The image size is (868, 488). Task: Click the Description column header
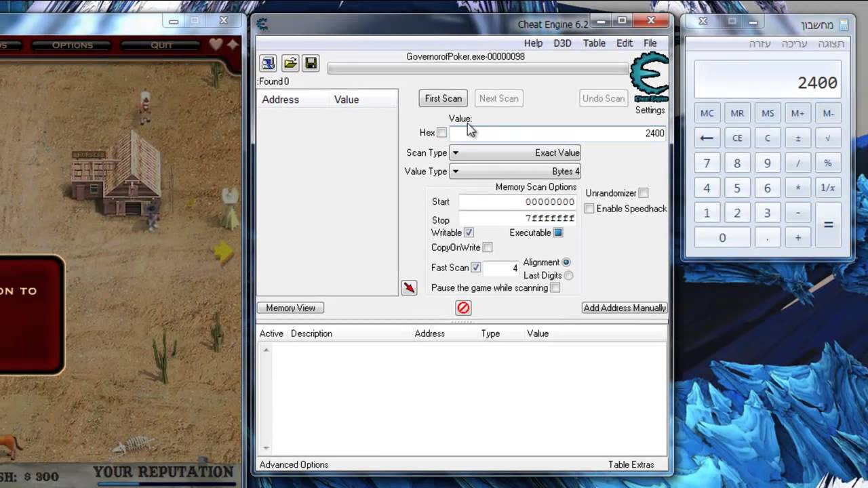click(311, 333)
